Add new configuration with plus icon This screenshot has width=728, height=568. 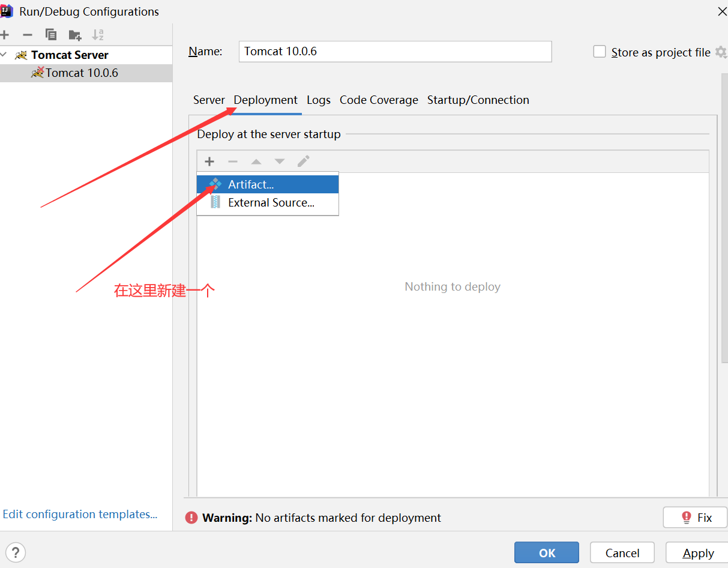(x=4, y=35)
